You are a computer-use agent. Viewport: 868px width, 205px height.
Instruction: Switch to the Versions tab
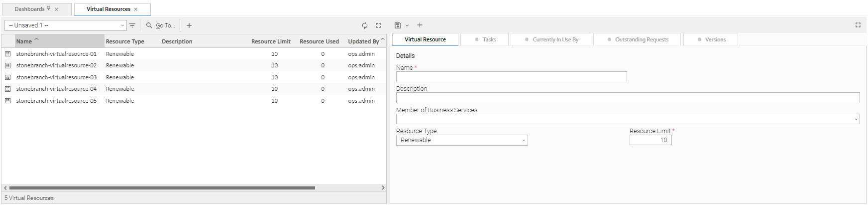tap(711, 39)
